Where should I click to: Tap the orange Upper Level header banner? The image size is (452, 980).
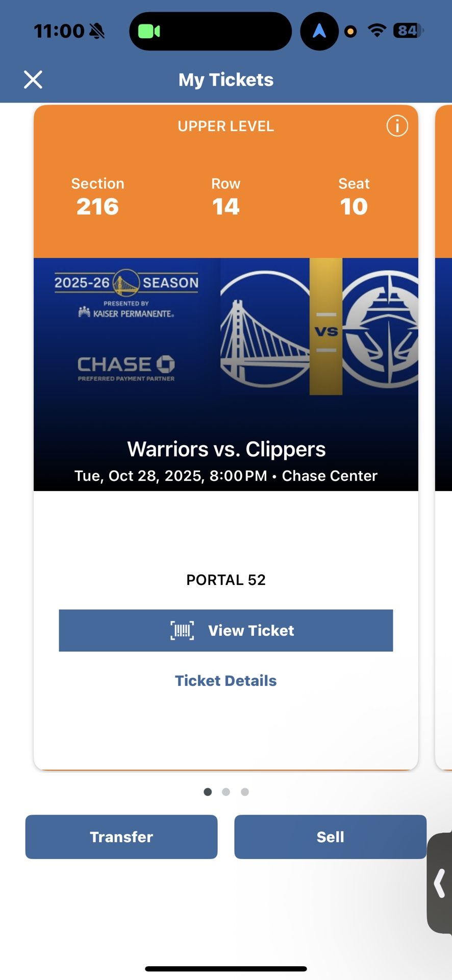pos(225,126)
